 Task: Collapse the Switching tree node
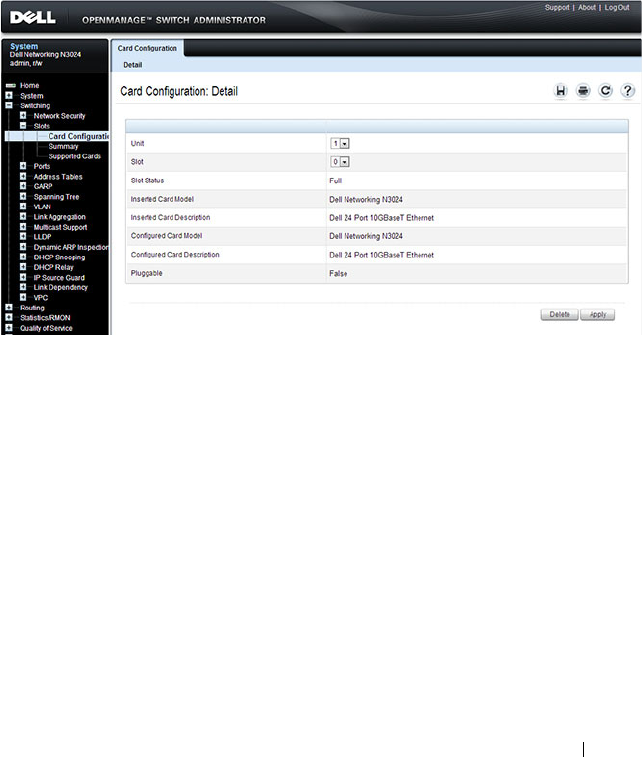(9, 105)
